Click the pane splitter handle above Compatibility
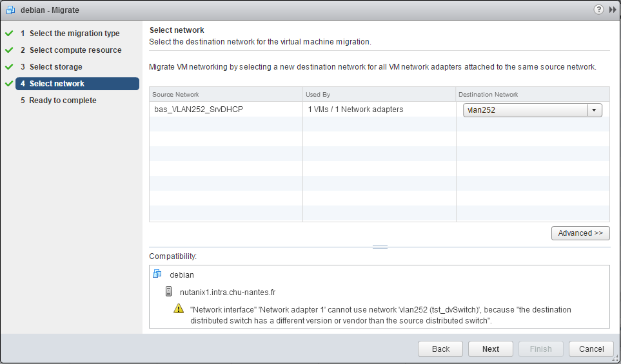This screenshot has width=621, height=364. (x=380, y=247)
